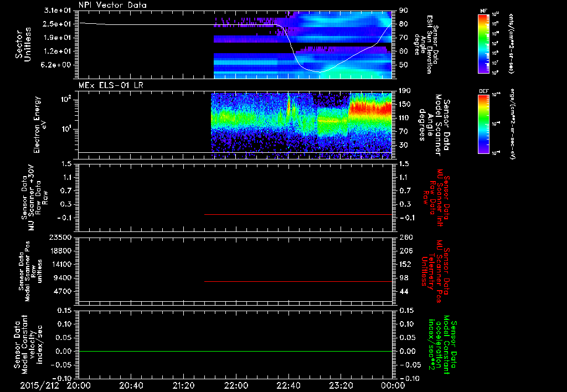Screen dimensions: 567x392
Task: Click the "2.5e+01" sector tick label
Action: [58, 24]
